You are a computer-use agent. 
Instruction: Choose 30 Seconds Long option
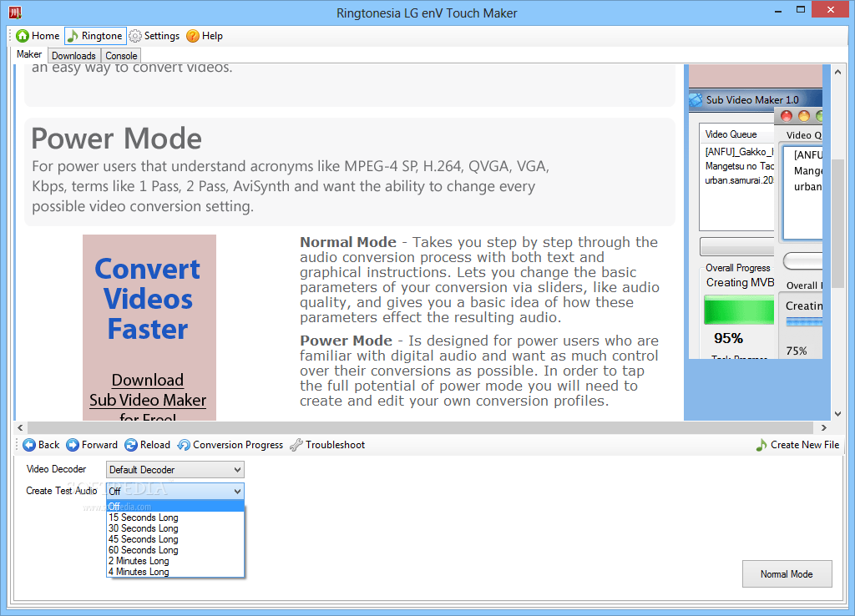click(175, 528)
